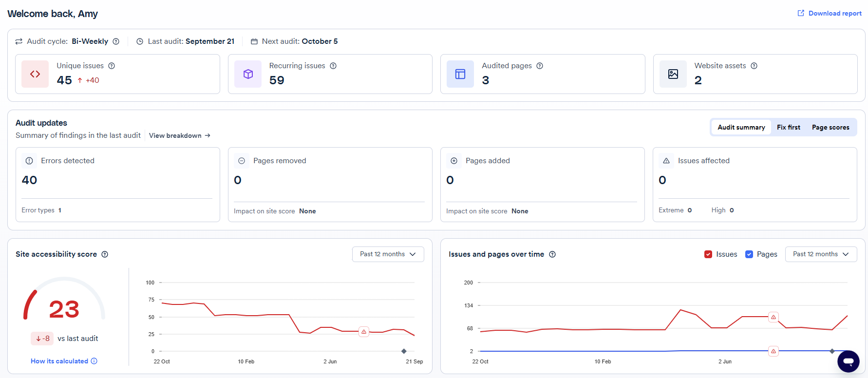868x378 pixels.
Task: Click the Next audit calendar icon
Action: pyautogui.click(x=254, y=41)
